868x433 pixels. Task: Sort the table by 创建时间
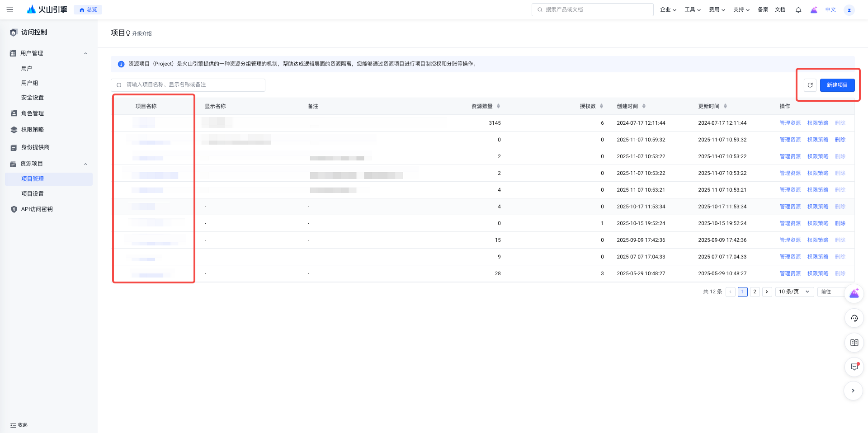(x=644, y=106)
